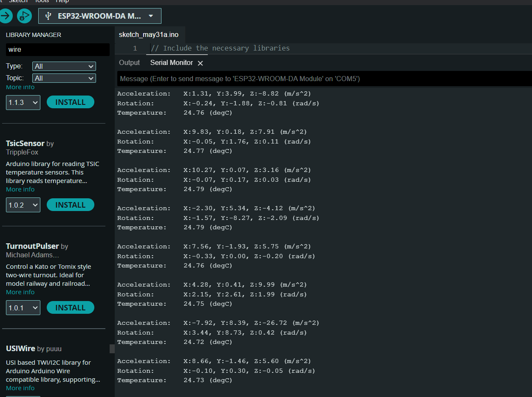Viewport: 532px width, 397px height.
Task: Click author name TrippleFox
Action: 22,152
